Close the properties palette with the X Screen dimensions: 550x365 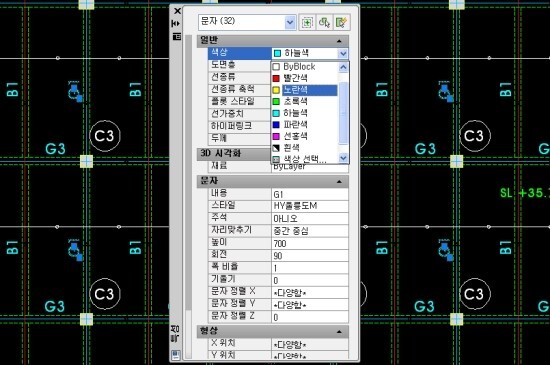177,11
